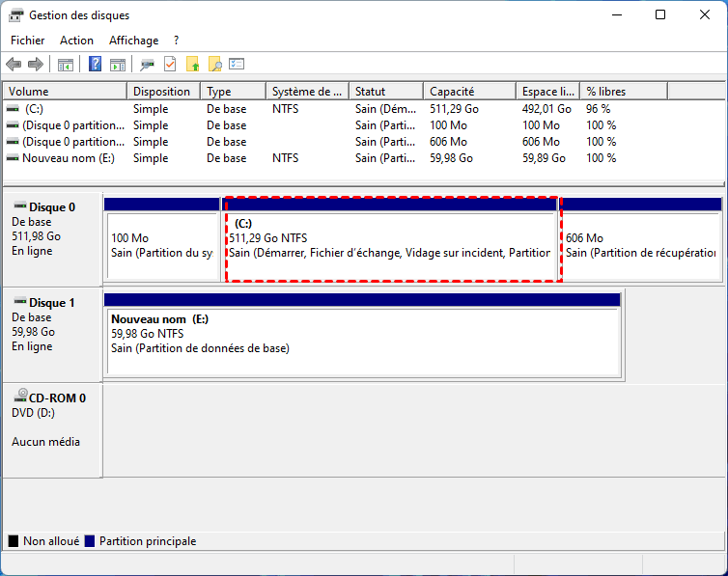Open help via blue question mark icon
This screenshot has width=728, height=576.
point(96,65)
